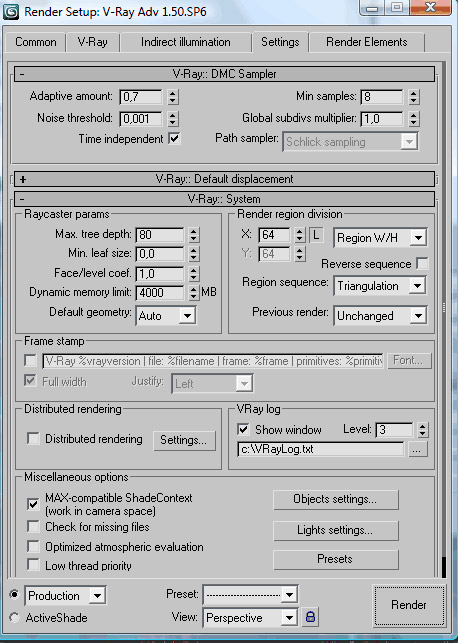Select the Production radio button
This screenshot has width=458, height=643.
point(14,594)
